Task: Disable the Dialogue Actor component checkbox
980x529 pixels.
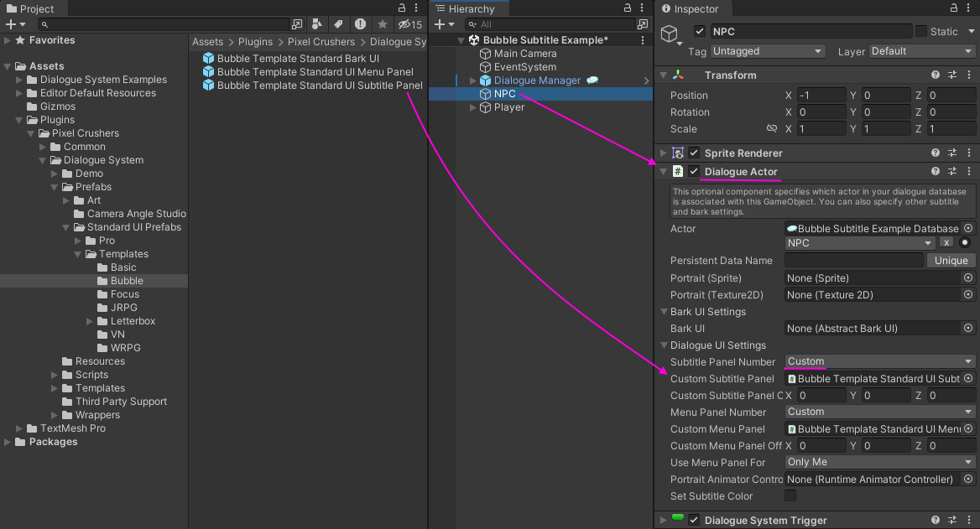Action: click(x=694, y=171)
